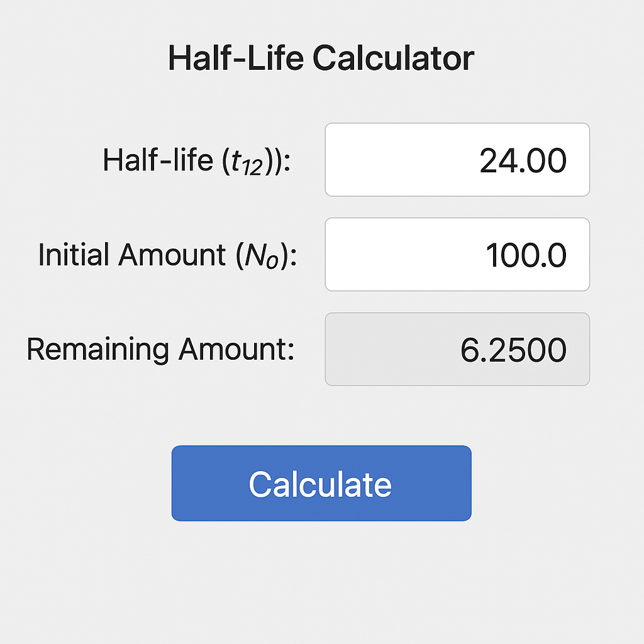This screenshot has height=644, width=644.
Task: Click the Half-life (t12) label
Action: tap(197, 160)
